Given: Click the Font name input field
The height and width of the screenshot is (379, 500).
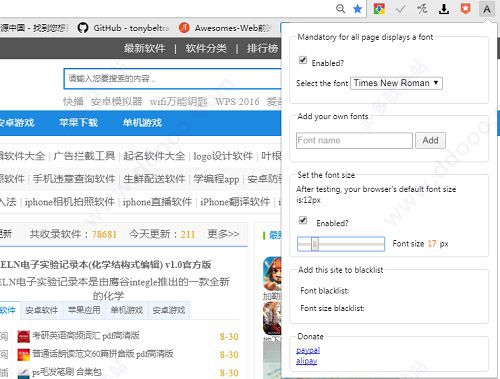Looking at the screenshot, I should pyautogui.click(x=354, y=140).
